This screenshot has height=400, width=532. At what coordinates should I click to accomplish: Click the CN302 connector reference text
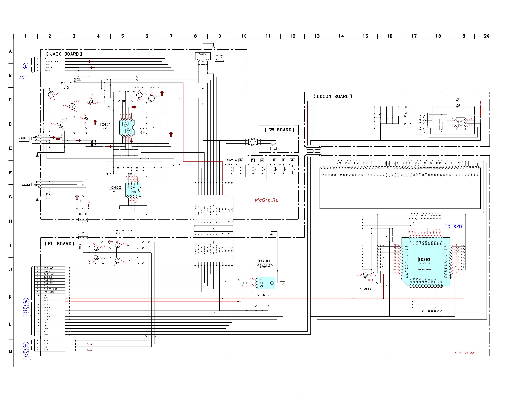click(23, 76)
